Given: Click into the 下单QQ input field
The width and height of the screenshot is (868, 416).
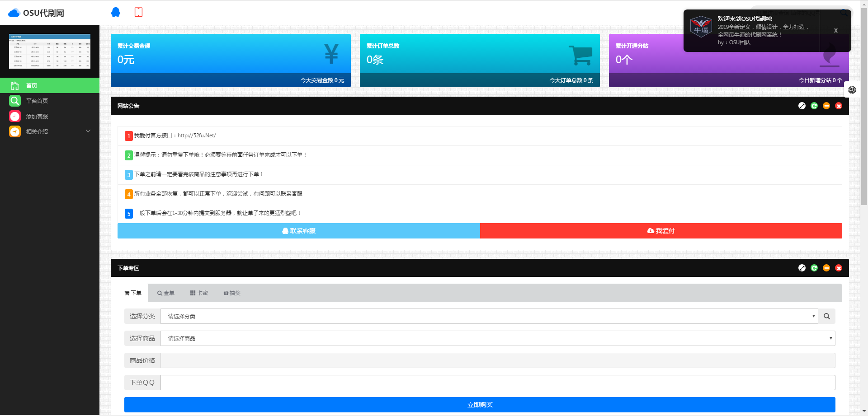Looking at the screenshot, I should pos(498,383).
